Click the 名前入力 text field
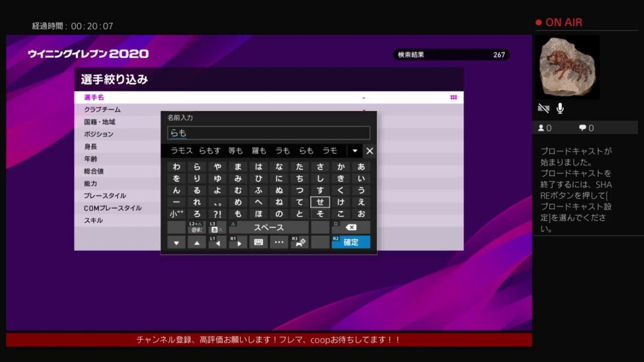The height and width of the screenshot is (362, 644). coord(269,133)
